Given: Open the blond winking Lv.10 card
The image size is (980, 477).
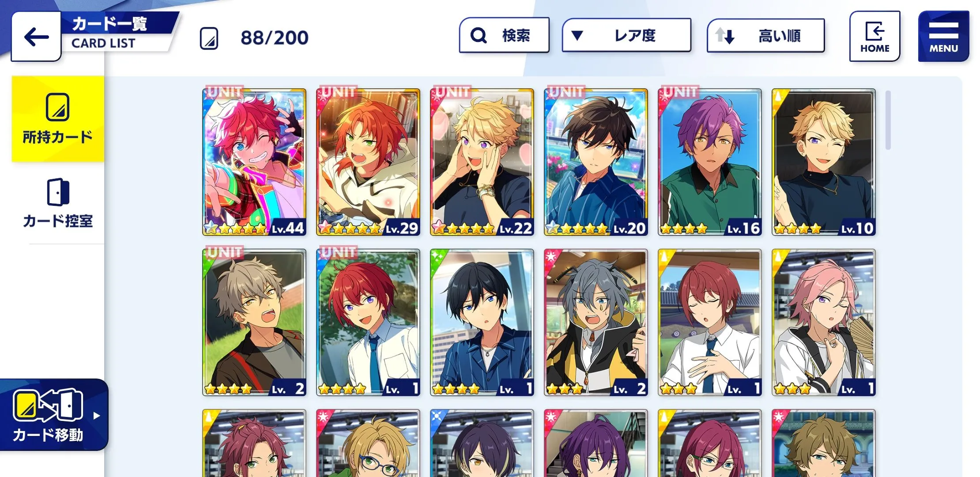Looking at the screenshot, I should point(824,162).
